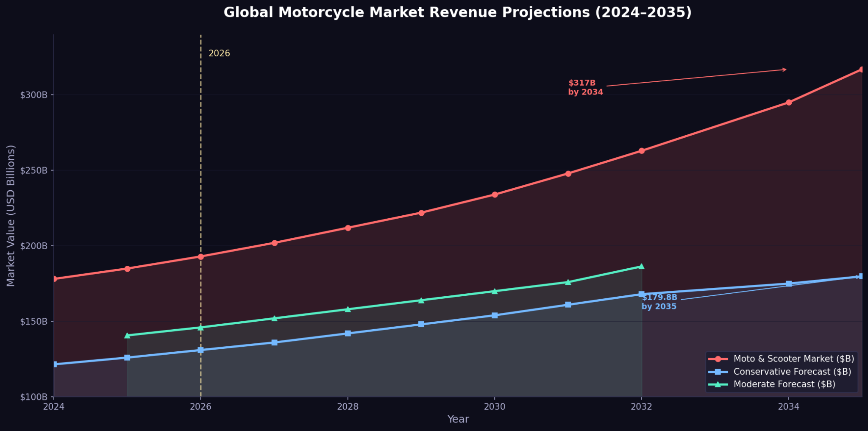Viewport: 868px width, 431px height.
Task: Click the red data point at 2031
Action: pyautogui.click(x=568, y=173)
